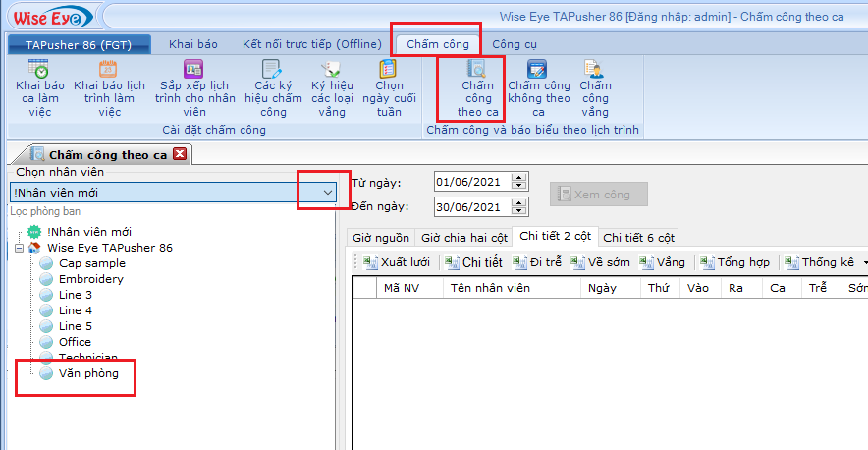
Task: Close the Chấm công theo ca tab
Action: pyautogui.click(x=179, y=154)
